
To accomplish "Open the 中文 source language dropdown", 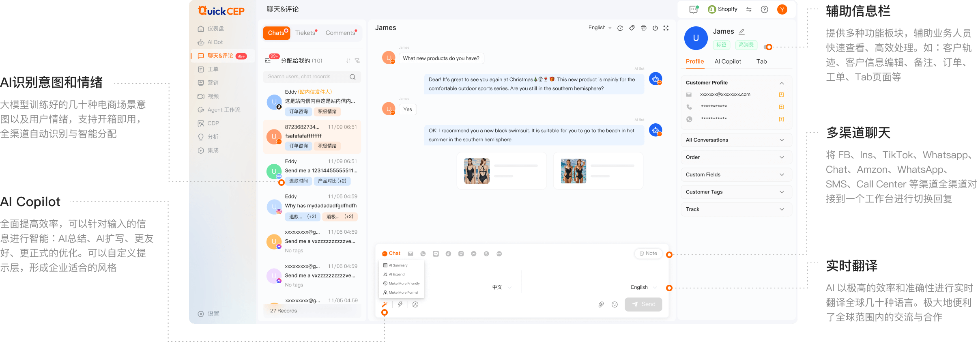I will (501, 287).
